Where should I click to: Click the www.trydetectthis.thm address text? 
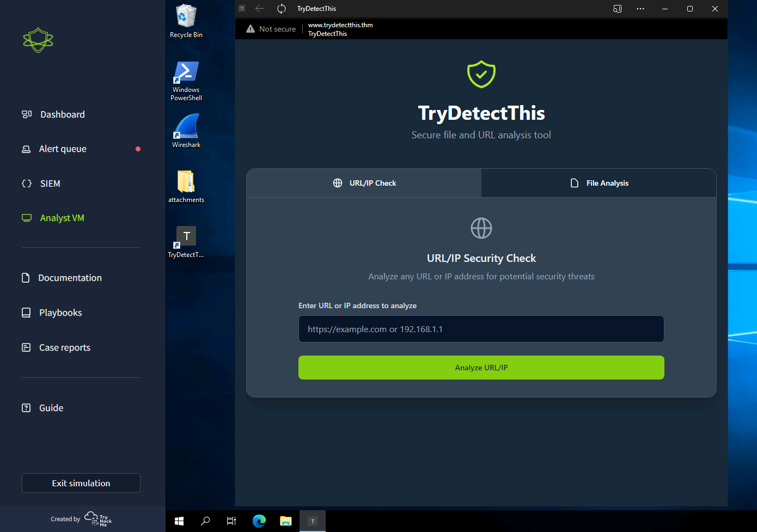tap(340, 25)
